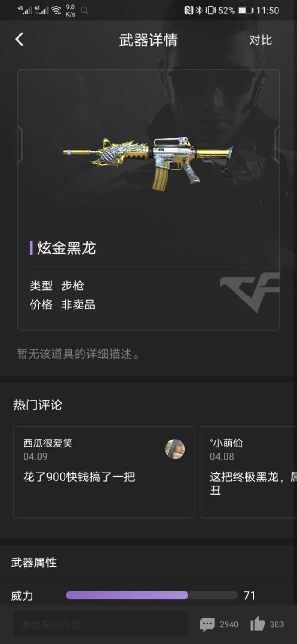Tap the weapon name 炫金黑龙

(66, 248)
